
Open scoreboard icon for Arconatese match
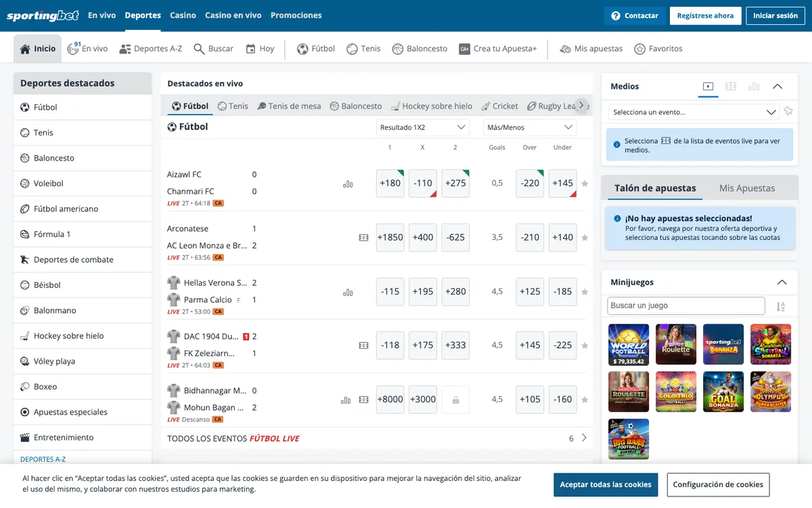point(363,238)
